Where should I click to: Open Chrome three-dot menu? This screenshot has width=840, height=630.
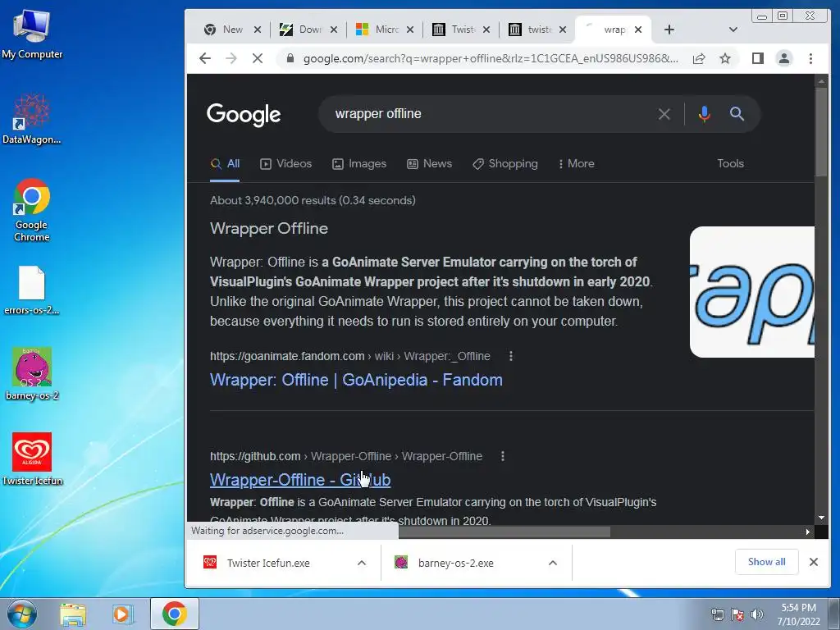[x=810, y=58]
